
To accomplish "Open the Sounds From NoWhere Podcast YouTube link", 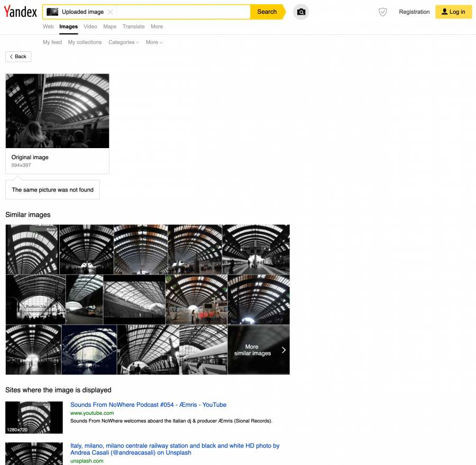I will click(148, 405).
